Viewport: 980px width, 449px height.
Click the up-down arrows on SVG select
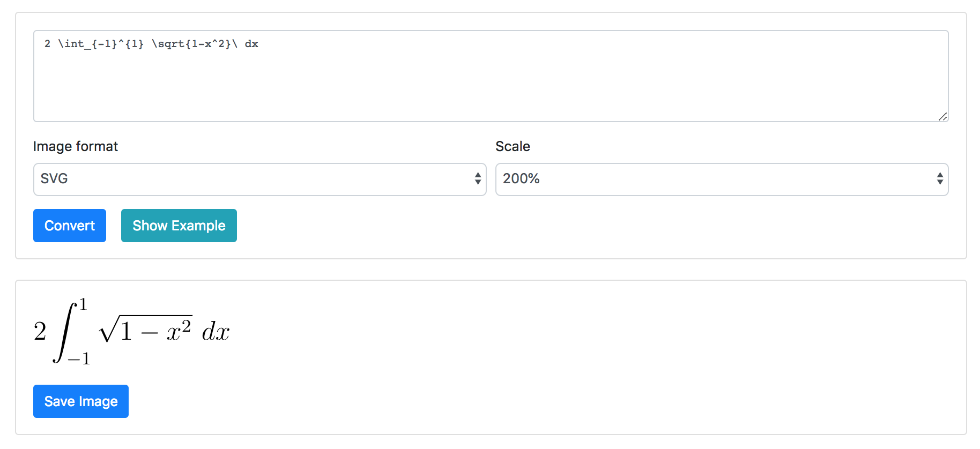pos(478,179)
